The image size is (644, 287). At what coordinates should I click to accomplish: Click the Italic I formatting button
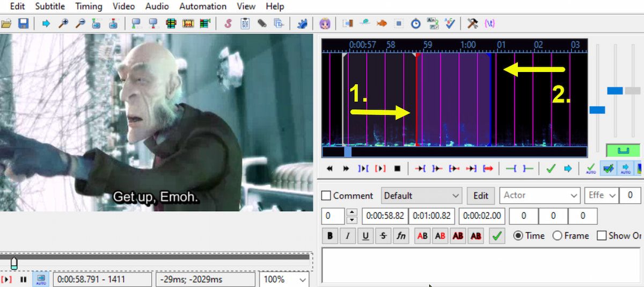(347, 235)
